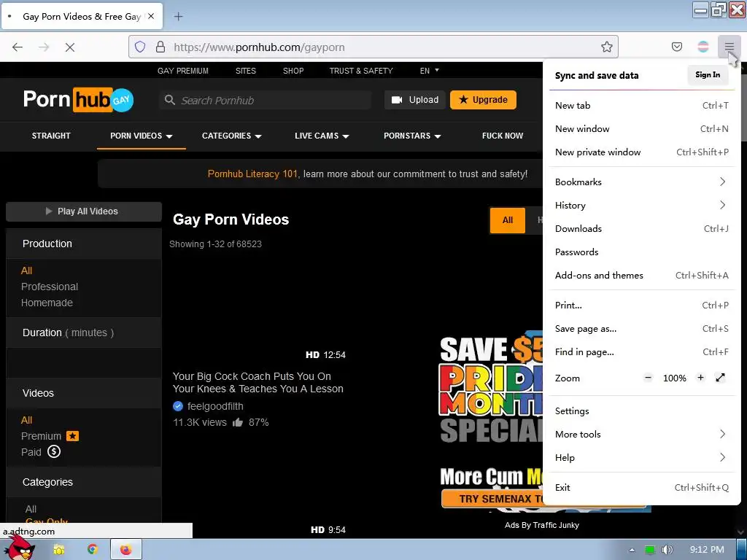This screenshot has width=747, height=560.
Task: Click the search magnifier icon on site
Action: (x=169, y=100)
